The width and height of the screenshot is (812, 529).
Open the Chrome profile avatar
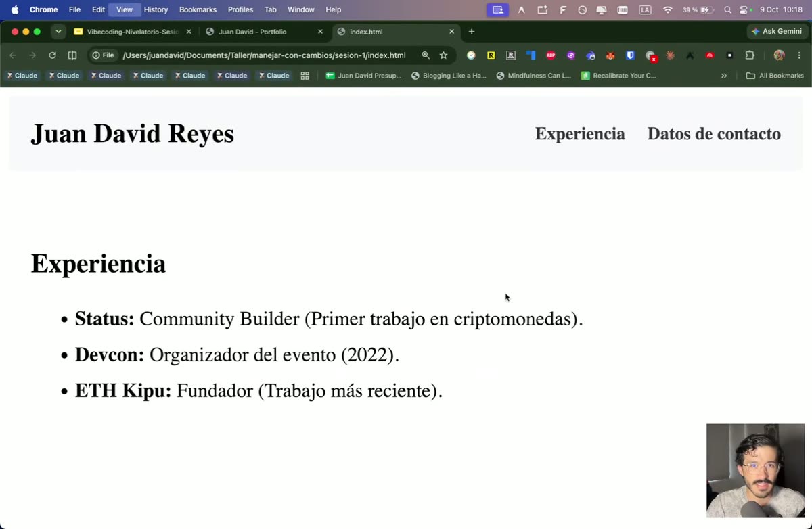(779, 55)
